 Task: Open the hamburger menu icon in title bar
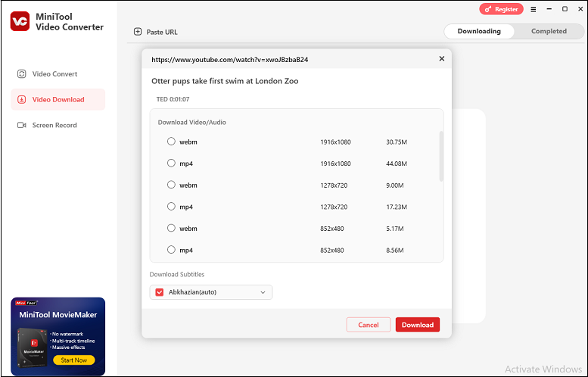click(x=534, y=9)
